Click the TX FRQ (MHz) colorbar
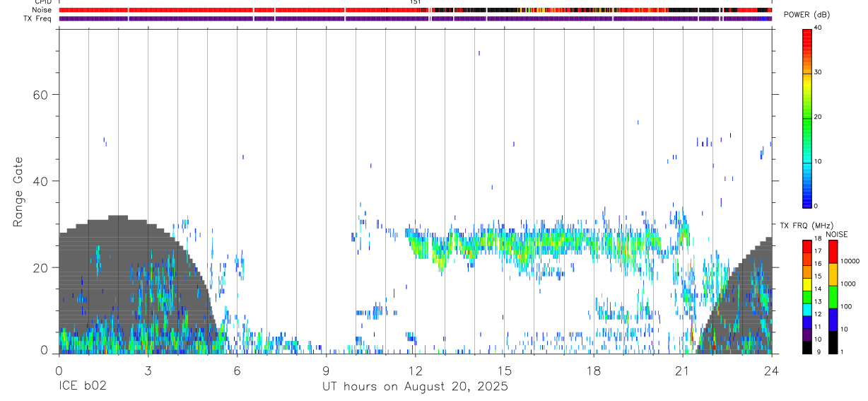868x401 pixels. click(x=807, y=296)
